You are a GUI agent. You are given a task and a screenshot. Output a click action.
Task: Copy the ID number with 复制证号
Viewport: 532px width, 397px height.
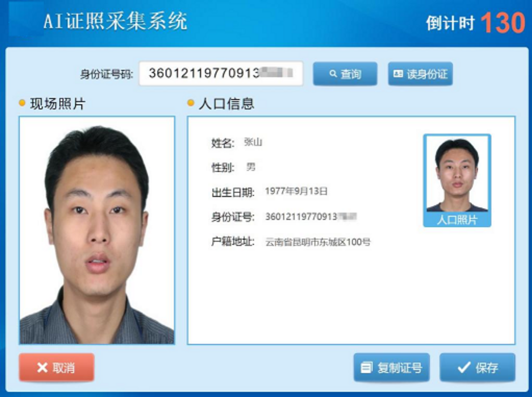coord(392,367)
